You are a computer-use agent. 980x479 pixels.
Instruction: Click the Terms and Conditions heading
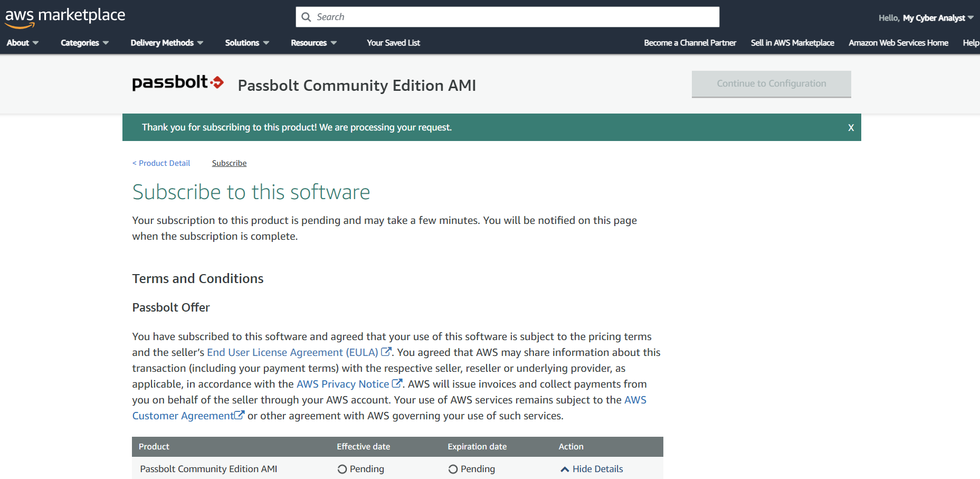pos(197,278)
